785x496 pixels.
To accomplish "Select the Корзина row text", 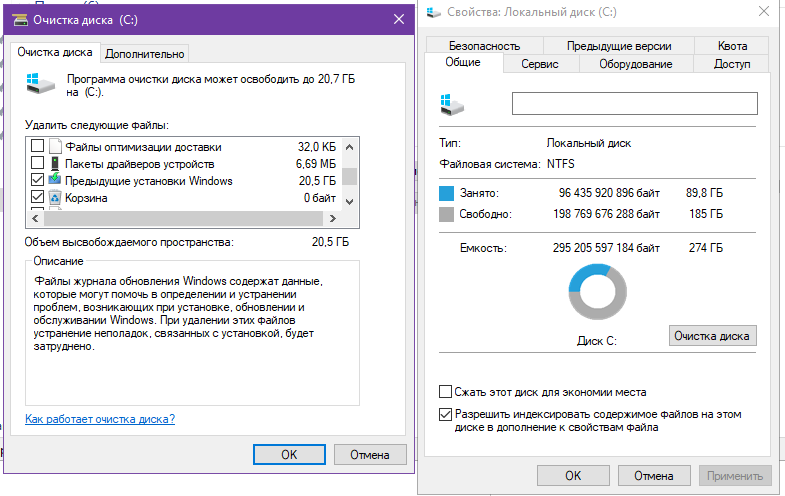I will [86, 198].
